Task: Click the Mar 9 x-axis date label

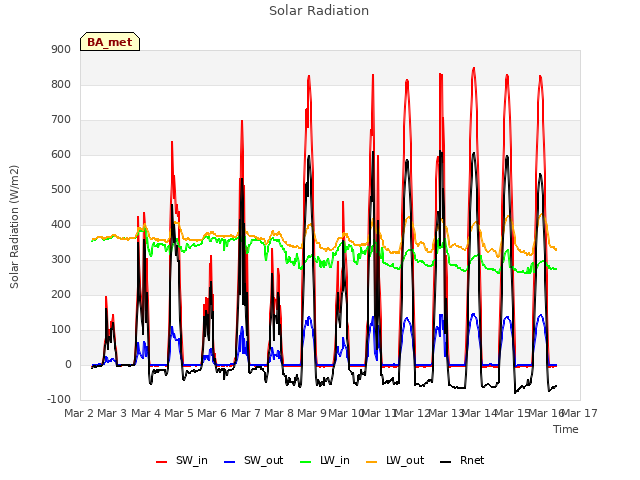Action: (x=312, y=413)
